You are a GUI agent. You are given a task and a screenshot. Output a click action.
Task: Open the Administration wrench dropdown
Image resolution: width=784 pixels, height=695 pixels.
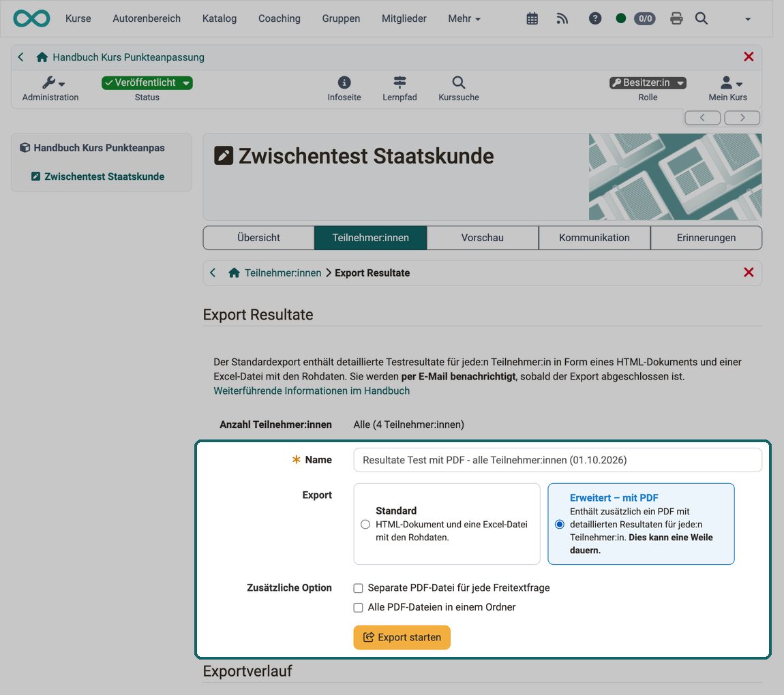[x=50, y=89]
